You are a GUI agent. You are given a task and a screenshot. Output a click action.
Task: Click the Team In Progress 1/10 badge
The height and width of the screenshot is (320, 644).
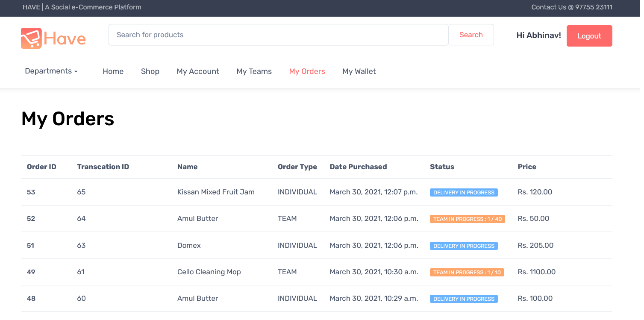coord(467,273)
